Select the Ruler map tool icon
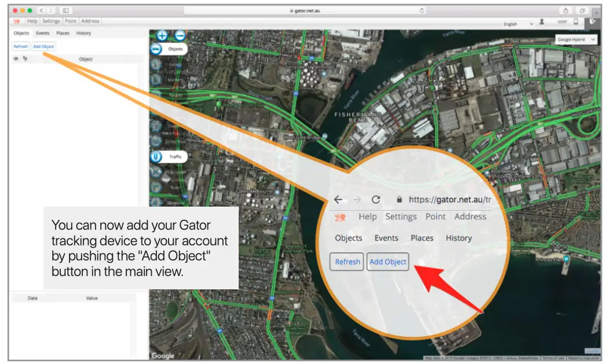 coord(156,187)
